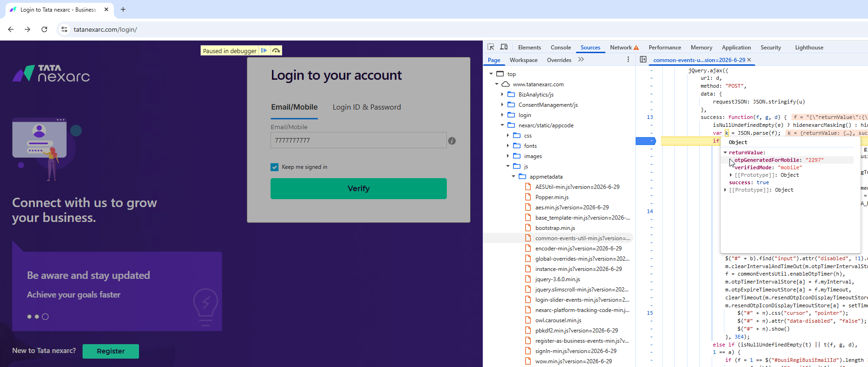Close the Tata nexarc browser tab

(106, 9)
